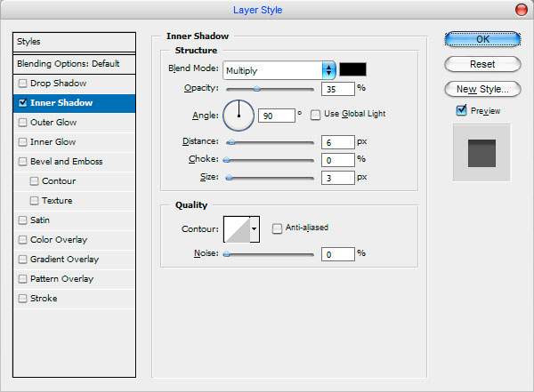The width and height of the screenshot is (534, 392).
Task: Click the Inner Shadow section heading
Action: pos(198,36)
